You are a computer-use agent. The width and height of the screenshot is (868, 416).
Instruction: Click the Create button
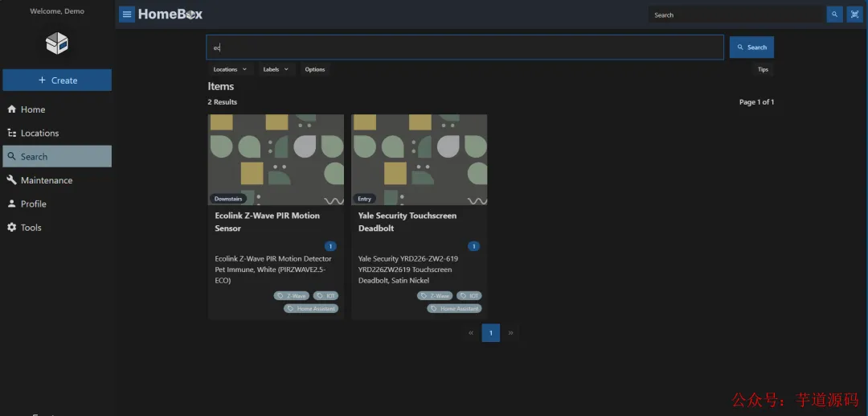57,80
